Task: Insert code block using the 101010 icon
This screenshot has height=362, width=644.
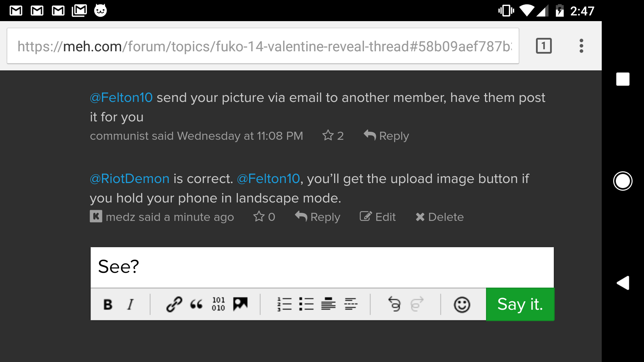Action: pos(218,304)
